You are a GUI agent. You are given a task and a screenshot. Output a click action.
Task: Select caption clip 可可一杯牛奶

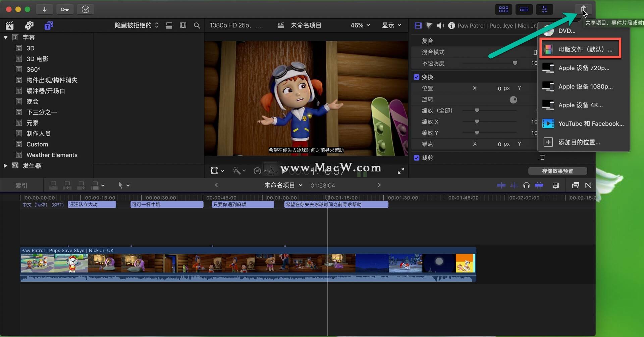click(x=167, y=204)
